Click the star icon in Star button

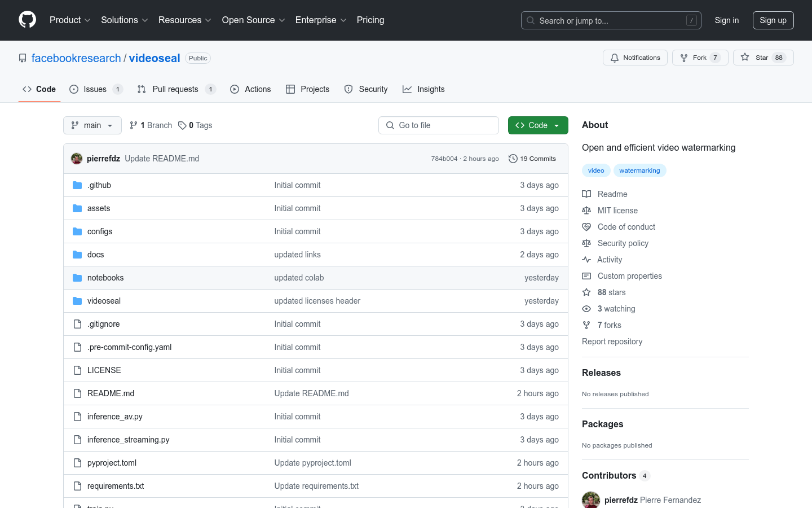pyautogui.click(x=745, y=58)
